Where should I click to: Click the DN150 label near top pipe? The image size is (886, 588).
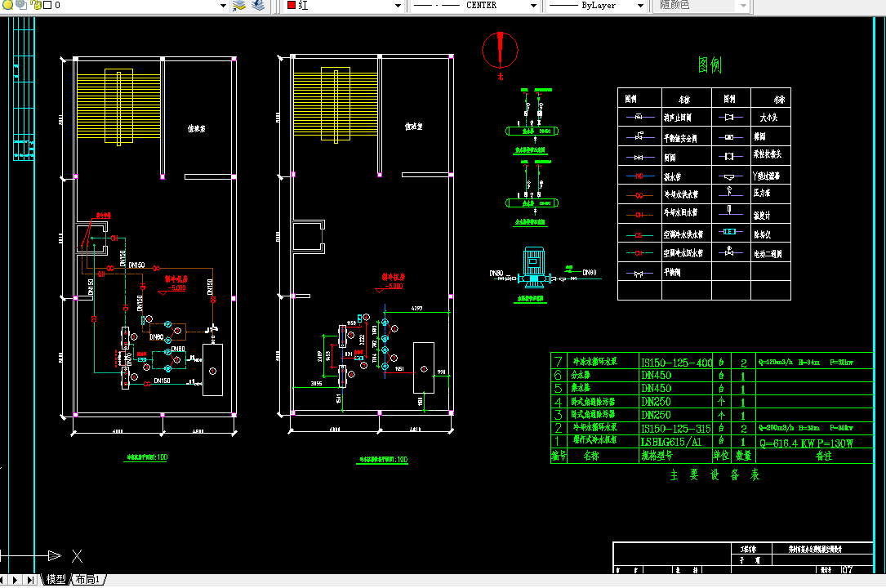tap(136, 265)
